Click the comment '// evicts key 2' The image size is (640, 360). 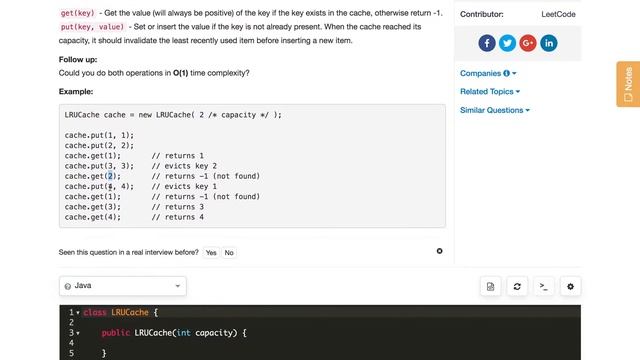pos(184,166)
